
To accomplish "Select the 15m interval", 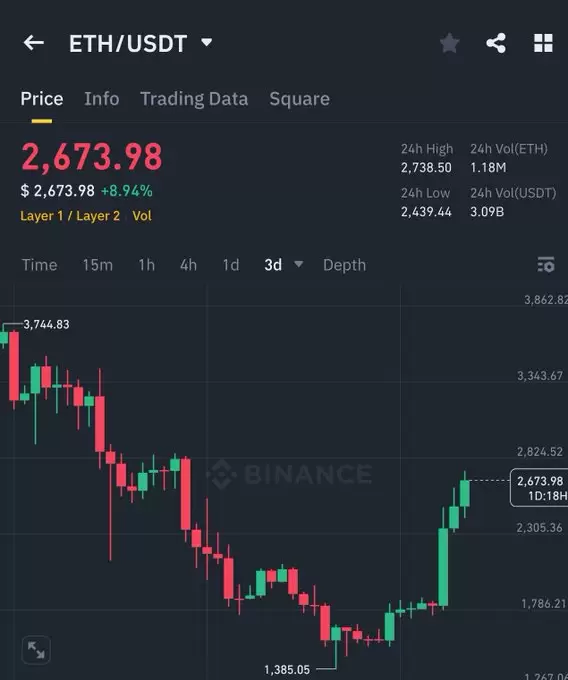I will [x=98, y=265].
